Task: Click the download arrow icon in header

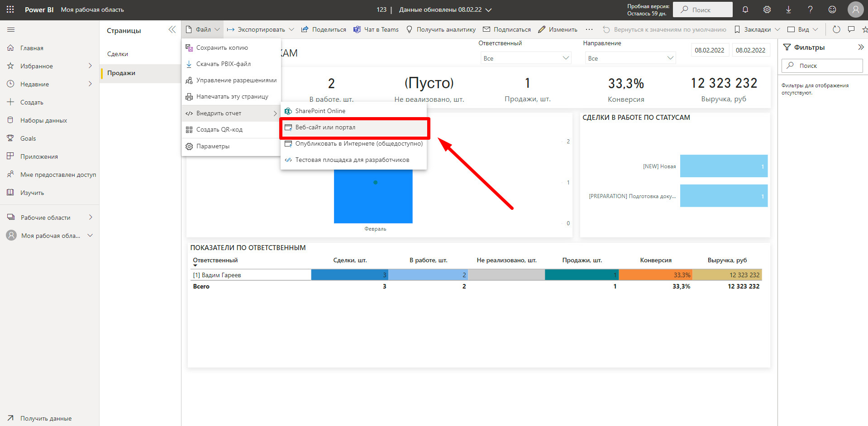Action: (x=788, y=9)
